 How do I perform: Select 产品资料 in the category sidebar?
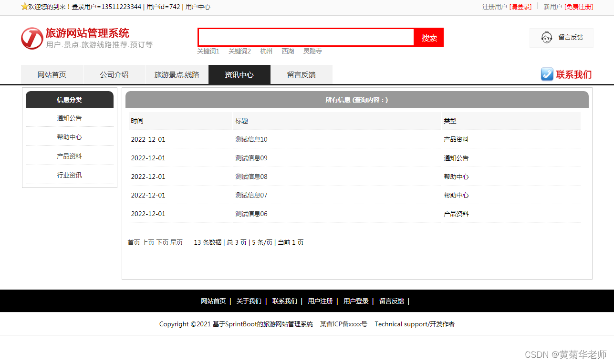pyautogui.click(x=70, y=156)
